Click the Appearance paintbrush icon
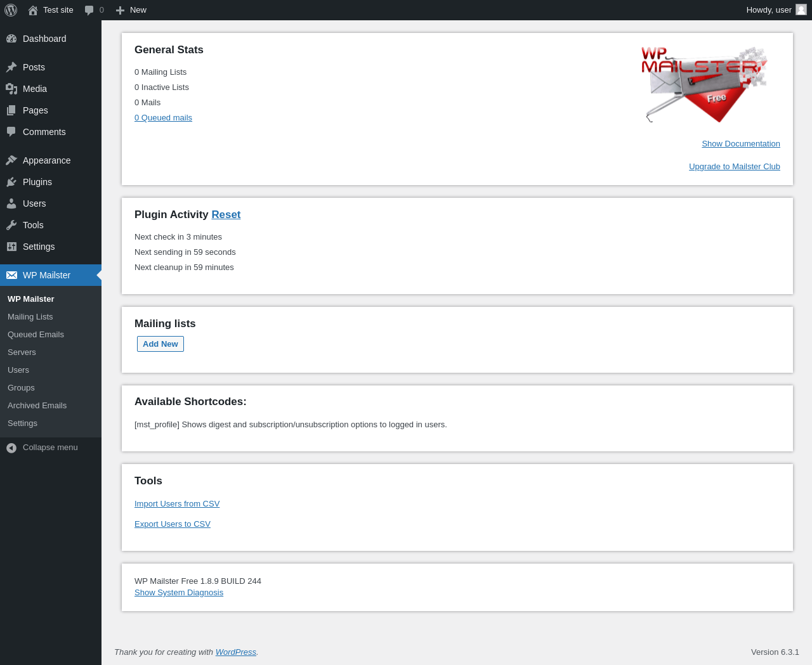The height and width of the screenshot is (665, 812). [11, 160]
